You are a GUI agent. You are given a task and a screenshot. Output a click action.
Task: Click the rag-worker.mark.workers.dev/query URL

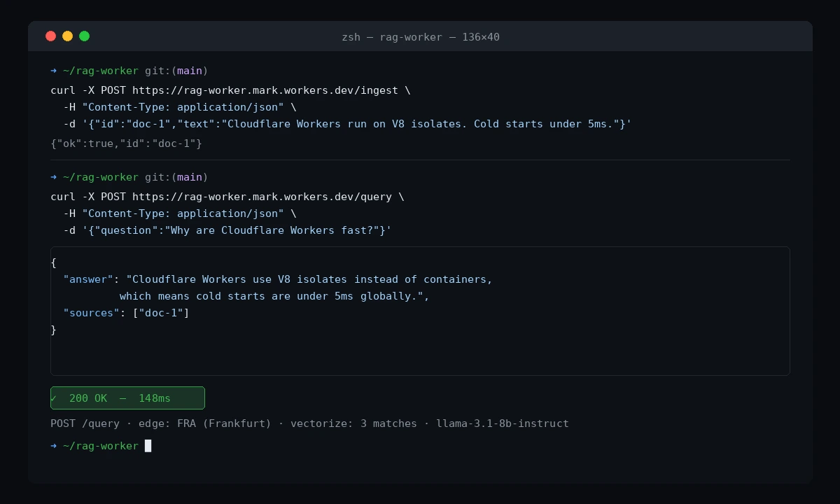[262, 197]
